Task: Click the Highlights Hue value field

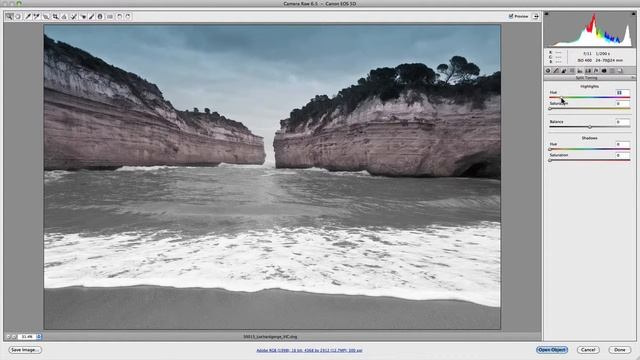Action: point(622,93)
